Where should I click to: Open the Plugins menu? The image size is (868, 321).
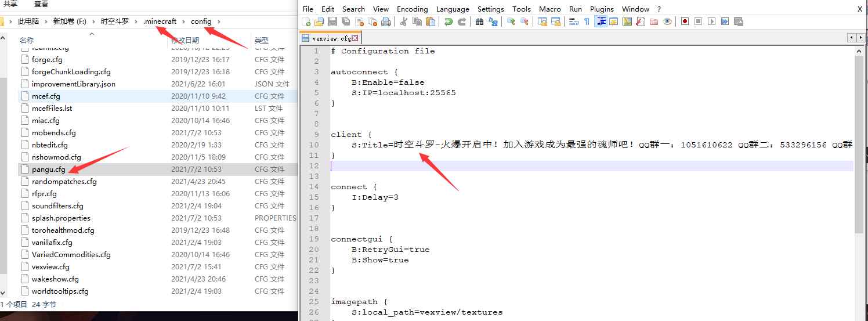point(602,9)
